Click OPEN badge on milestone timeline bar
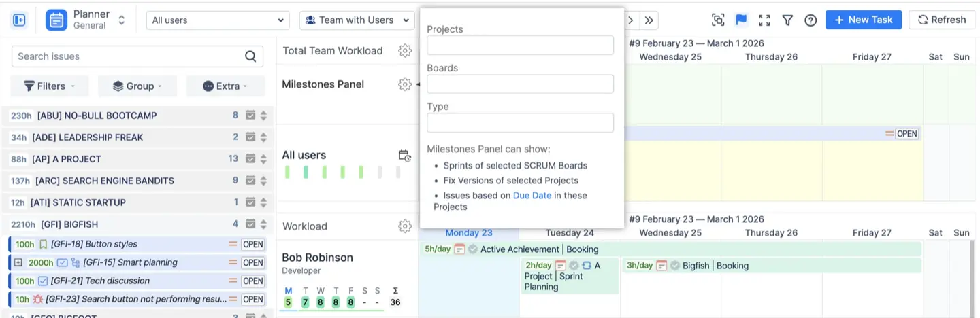 click(x=906, y=134)
